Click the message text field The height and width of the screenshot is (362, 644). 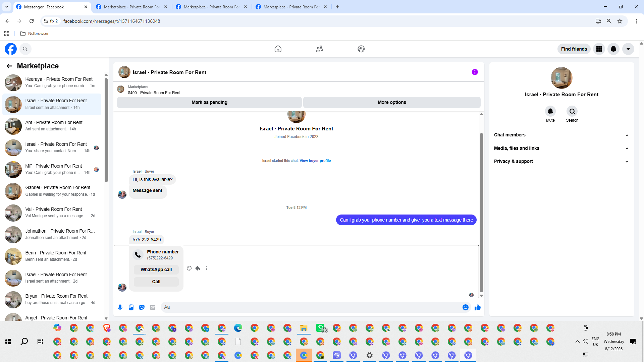coord(312,307)
